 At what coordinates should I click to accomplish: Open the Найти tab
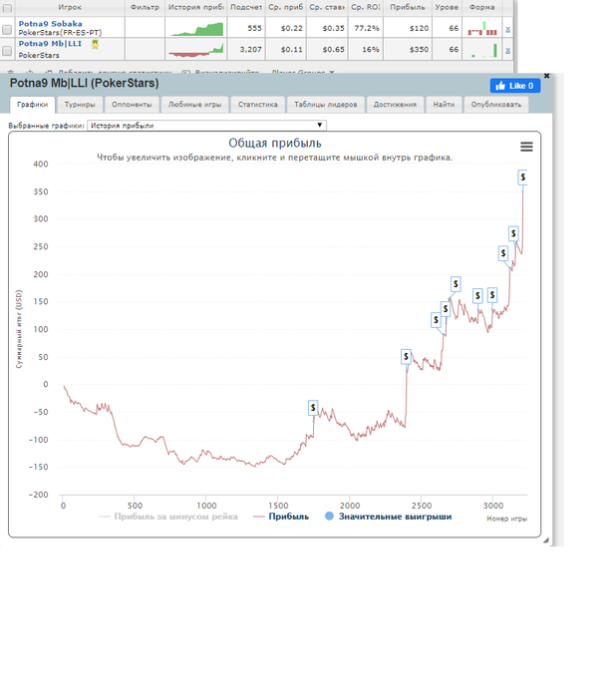coord(444,105)
